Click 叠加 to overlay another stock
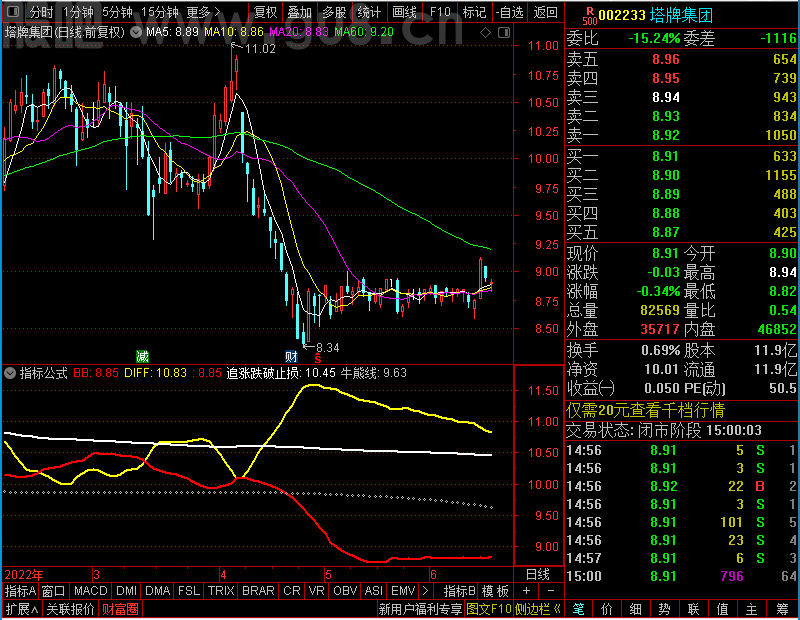Viewport: 800px width, 620px height. click(299, 12)
